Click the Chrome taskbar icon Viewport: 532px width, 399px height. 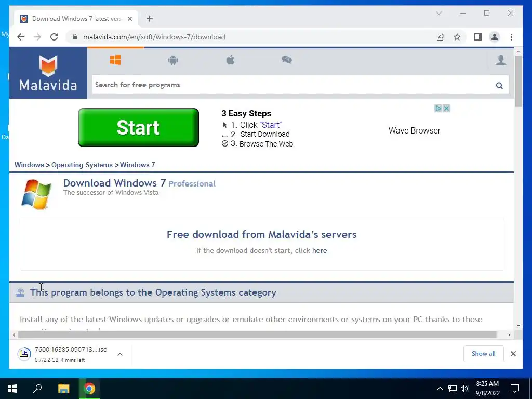coord(89,389)
